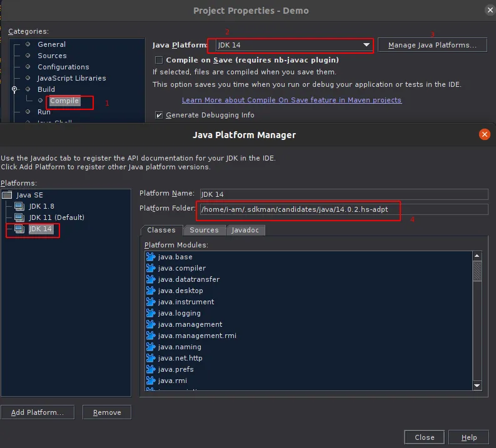The height and width of the screenshot is (448, 496).
Task: Click the Platform Name field
Action: click(x=344, y=194)
